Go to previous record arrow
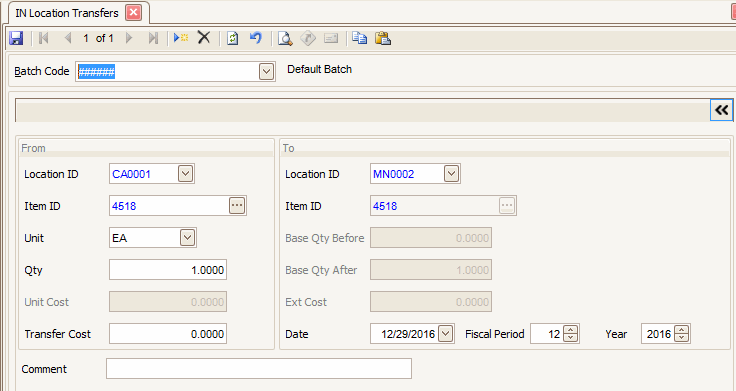Screen dimensions: 736x391 [68, 38]
